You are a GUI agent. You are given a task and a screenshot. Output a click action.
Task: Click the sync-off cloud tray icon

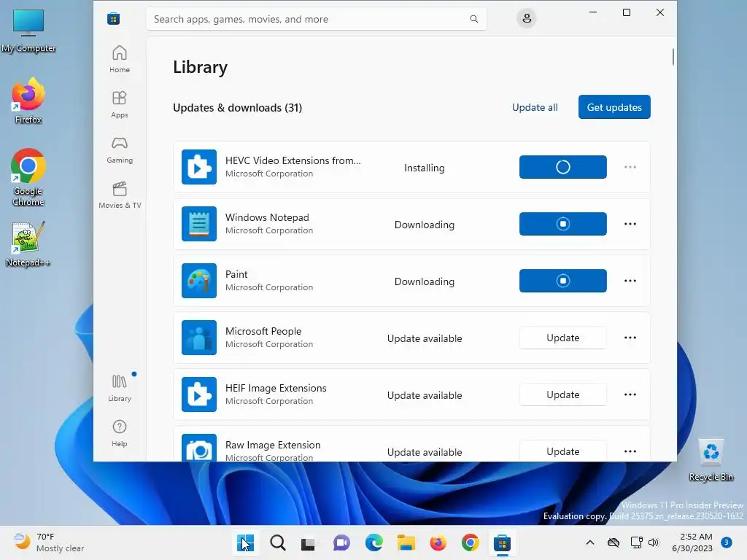(613, 542)
